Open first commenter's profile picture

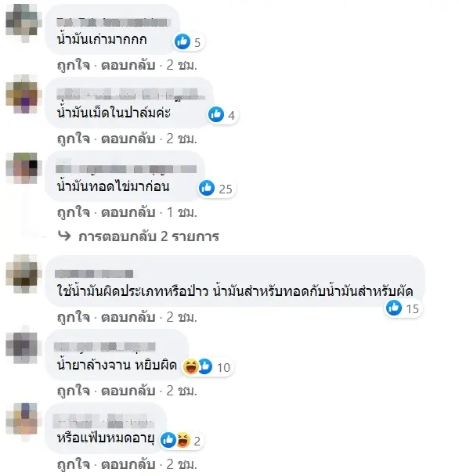point(22,23)
